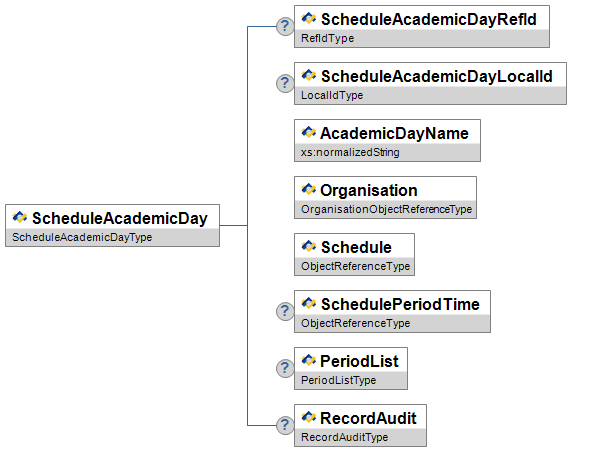Image resolution: width=589 pixels, height=451 pixels.
Task: Click the question mark beside ScheduleAcademicDayRefId
Action: [x=285, y=27]
